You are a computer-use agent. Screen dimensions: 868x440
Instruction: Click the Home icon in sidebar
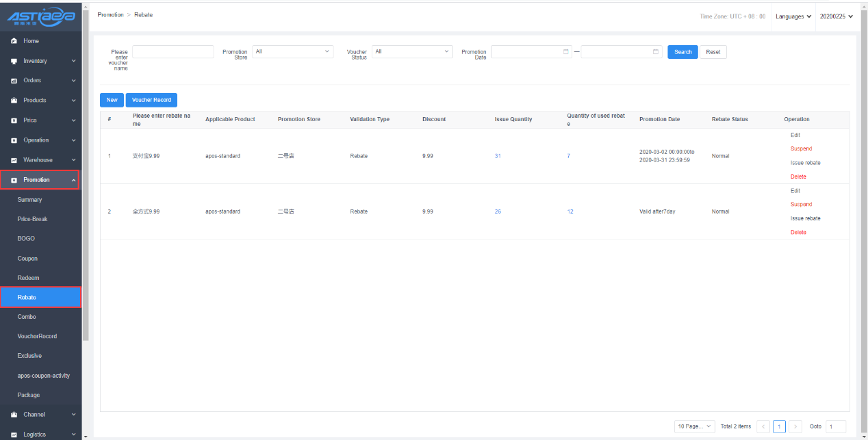[14, 41]
